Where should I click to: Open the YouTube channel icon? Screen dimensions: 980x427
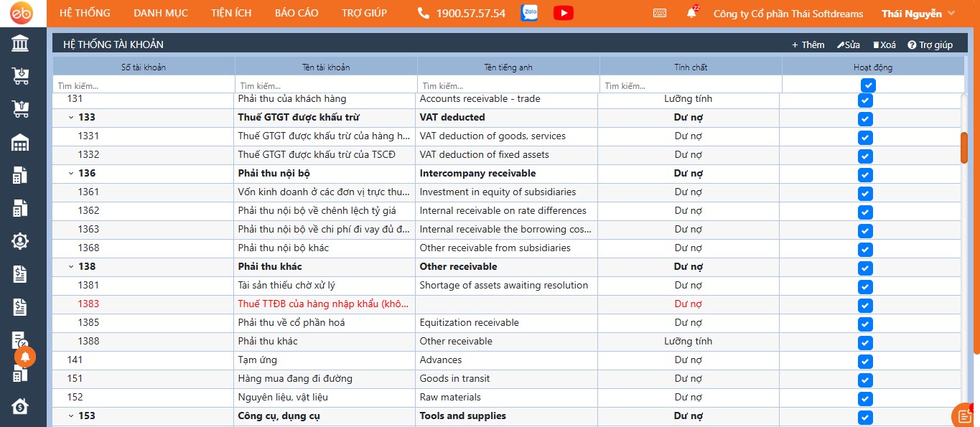pyautogui.click(x=564, y=13)
